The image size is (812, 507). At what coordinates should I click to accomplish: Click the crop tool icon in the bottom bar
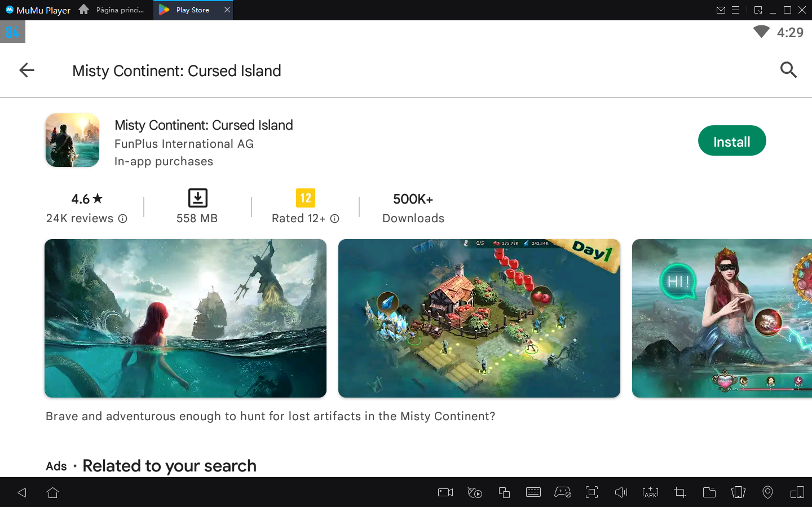pos(680,492)
